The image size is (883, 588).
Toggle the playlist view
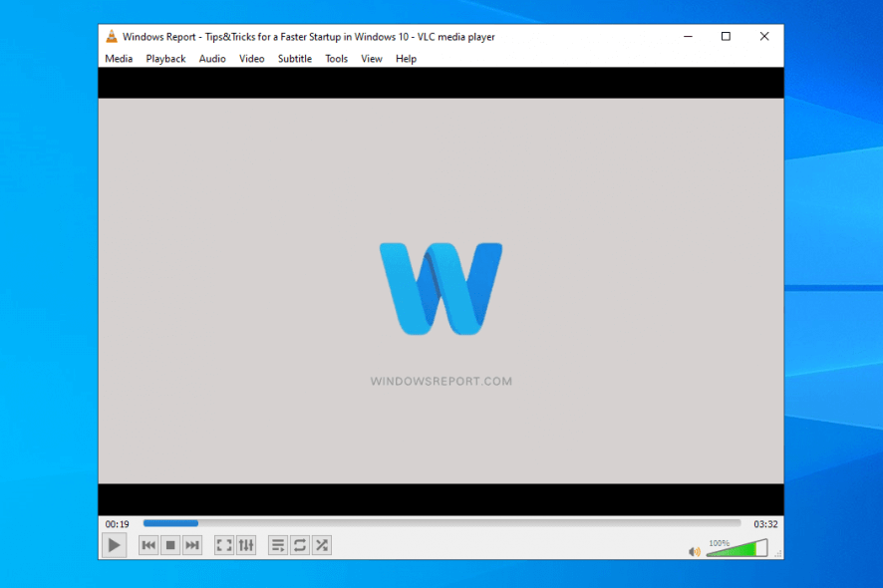tap(278, 545)
